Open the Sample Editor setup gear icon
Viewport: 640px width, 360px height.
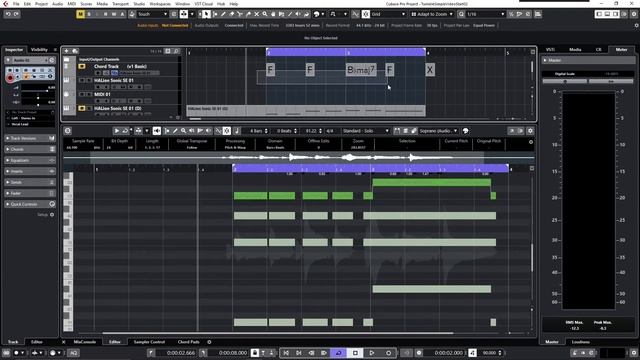coord(530,131)
